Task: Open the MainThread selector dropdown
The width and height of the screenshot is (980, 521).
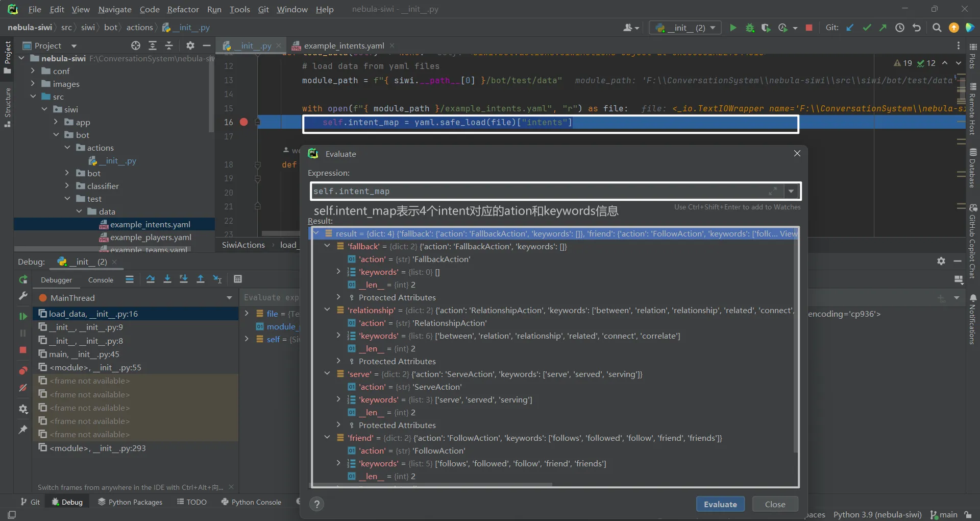Action: click(229, 298)
